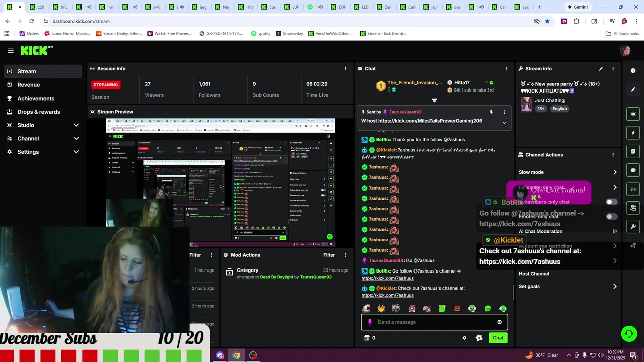Unpin the pinned chat message
The width and height of the screenshot is (644, 362).
tap(491, 112)
